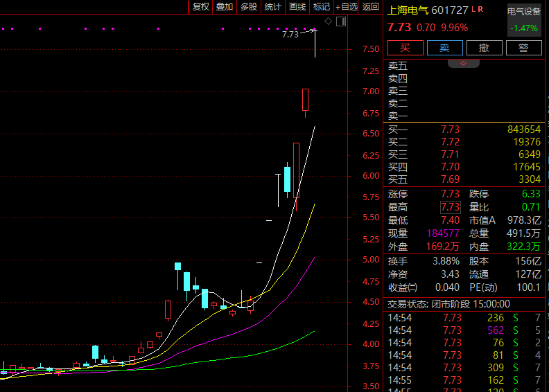
Task: Open the 统计 statistics tool
Action: pyautogui.click(x=273, y=7)
